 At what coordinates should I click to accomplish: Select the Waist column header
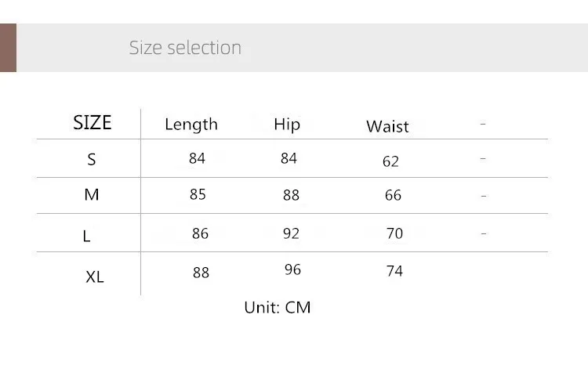coord(387,127)
